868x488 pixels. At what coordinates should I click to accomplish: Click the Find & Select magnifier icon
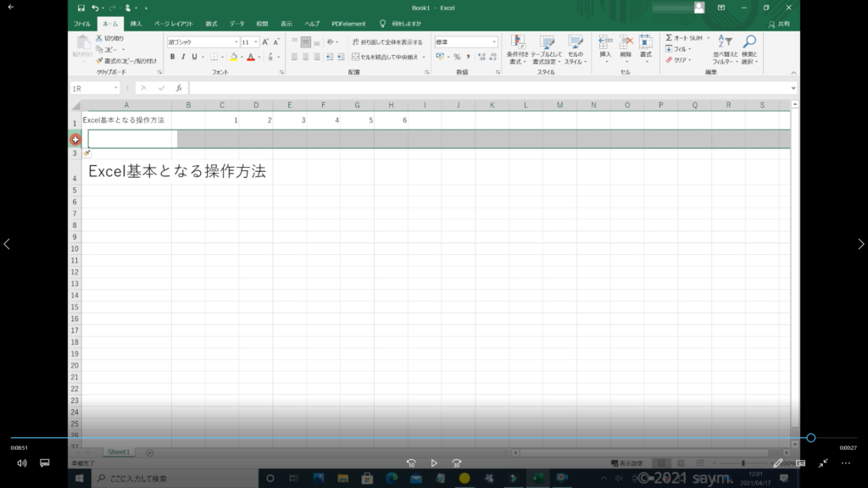click(749, 42)
